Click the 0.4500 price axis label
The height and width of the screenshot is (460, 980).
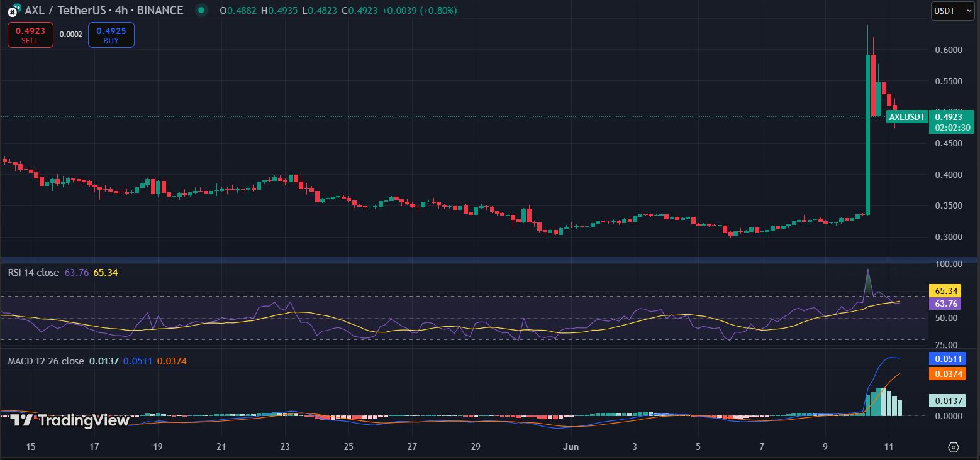pos(947,143)
